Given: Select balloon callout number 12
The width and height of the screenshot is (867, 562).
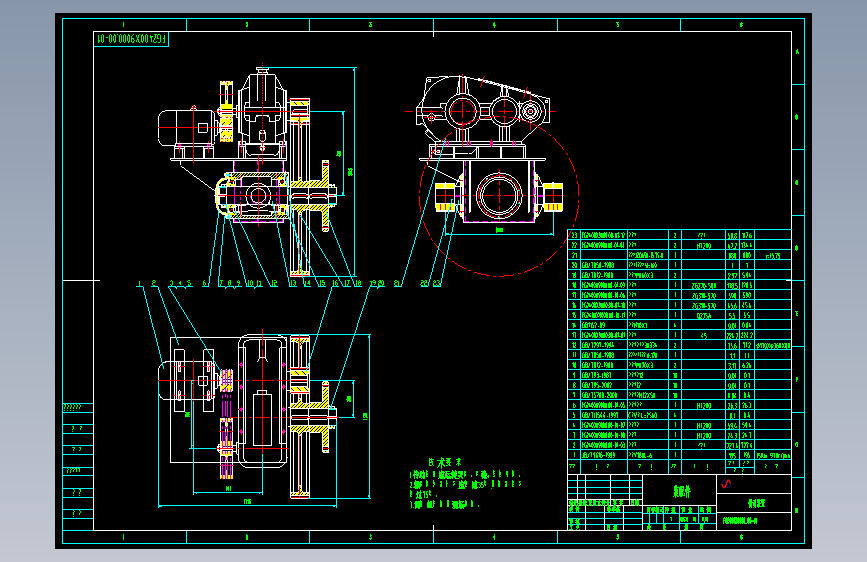Looking at the screenshot, I should (x=274, y=283).
